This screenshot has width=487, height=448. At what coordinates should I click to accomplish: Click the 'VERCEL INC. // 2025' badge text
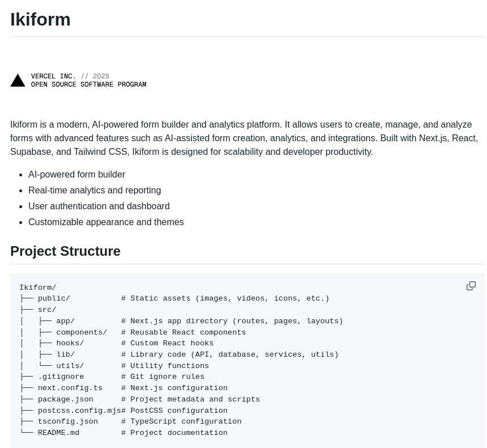[x=70, y=76]
